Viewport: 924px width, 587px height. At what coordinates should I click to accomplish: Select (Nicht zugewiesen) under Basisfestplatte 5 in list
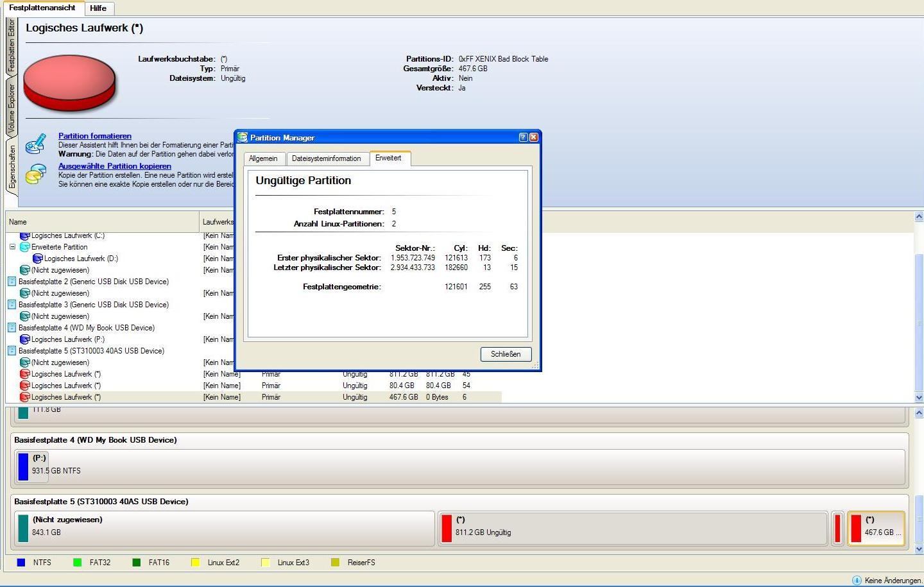coord(60,362)
